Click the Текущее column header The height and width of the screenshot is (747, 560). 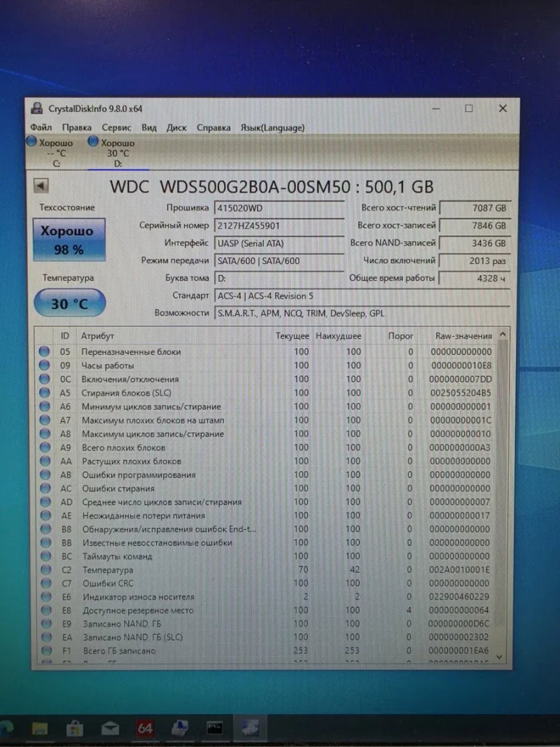(293, 336)
